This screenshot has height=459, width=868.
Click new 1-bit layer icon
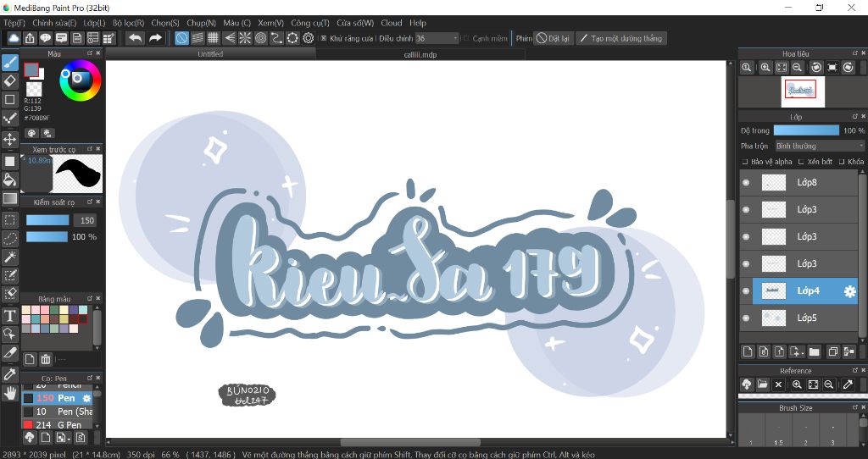(x=780, y=351)
